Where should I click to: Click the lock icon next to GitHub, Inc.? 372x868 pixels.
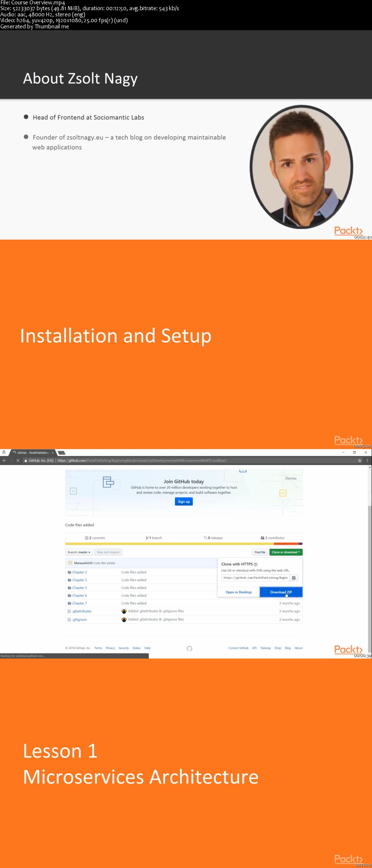click(26, 460)
